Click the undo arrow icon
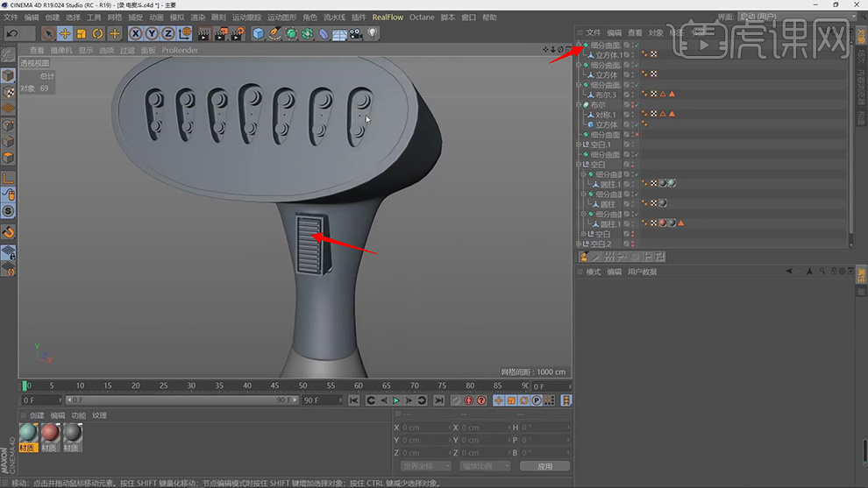This screenshot has height=488, width=868. click(x=12, y=33)
